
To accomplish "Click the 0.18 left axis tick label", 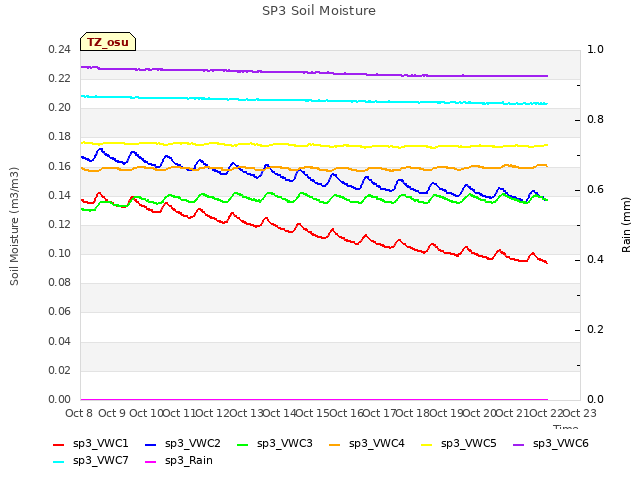I will 60,137.
